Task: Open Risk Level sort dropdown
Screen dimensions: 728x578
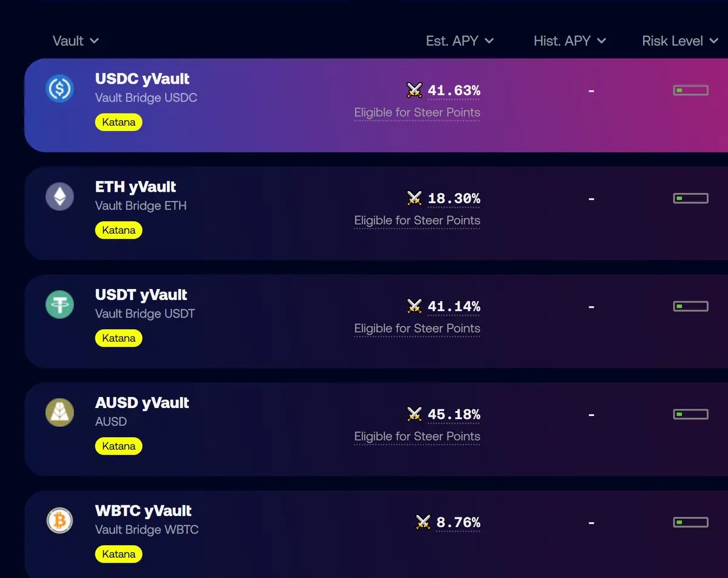Action: [679, 41]
